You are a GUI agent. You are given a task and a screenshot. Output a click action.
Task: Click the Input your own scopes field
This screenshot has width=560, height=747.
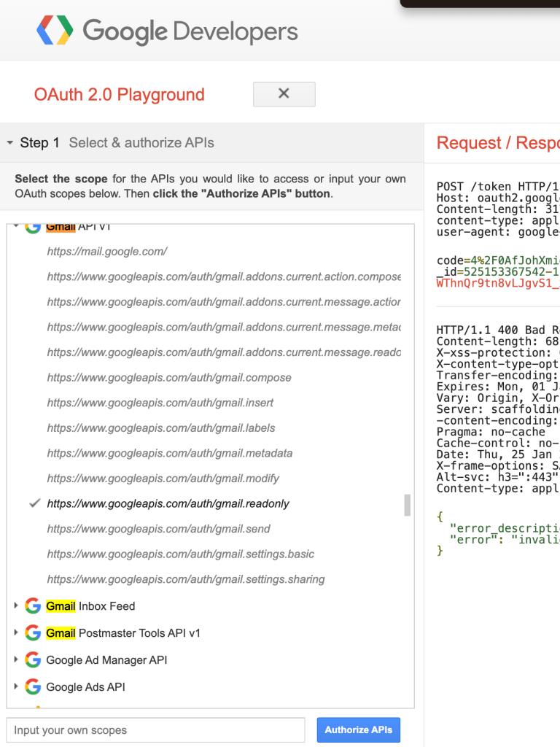156,729
